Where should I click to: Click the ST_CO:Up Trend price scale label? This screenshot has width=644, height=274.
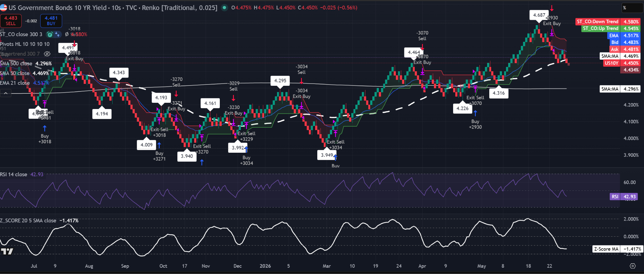point(610,28)
